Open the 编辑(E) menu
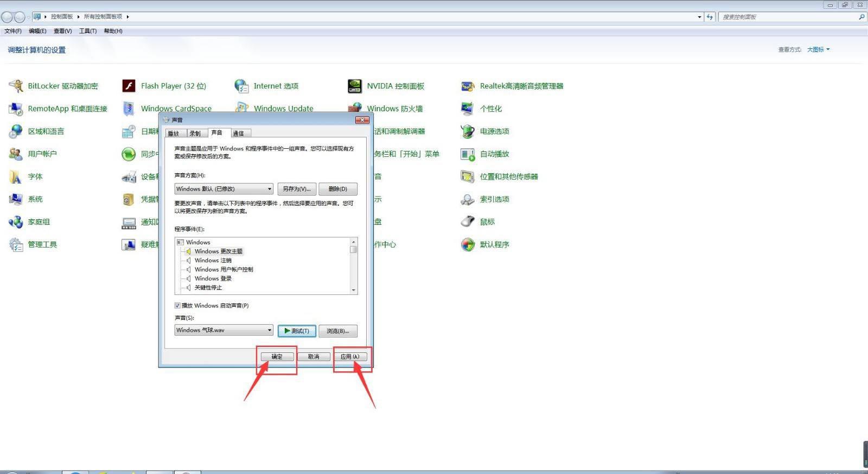This screenshot has width=868, height=474. tap(37, 31)
